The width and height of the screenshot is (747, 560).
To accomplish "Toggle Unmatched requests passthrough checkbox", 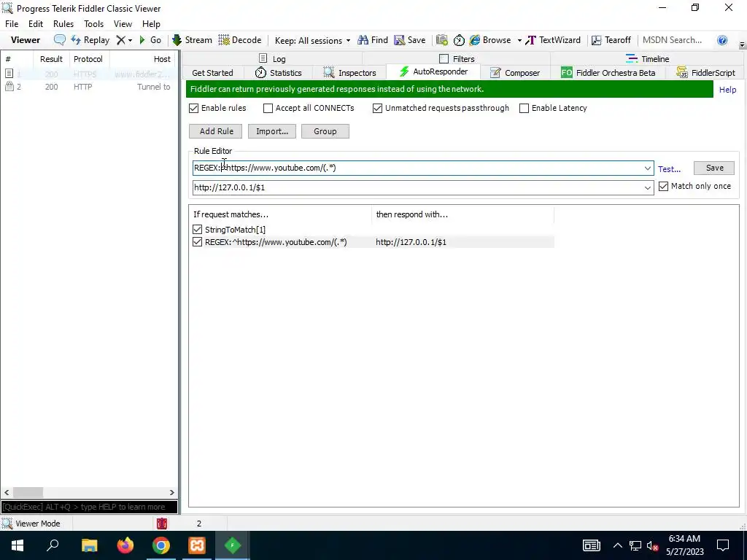I will point(377,108).
